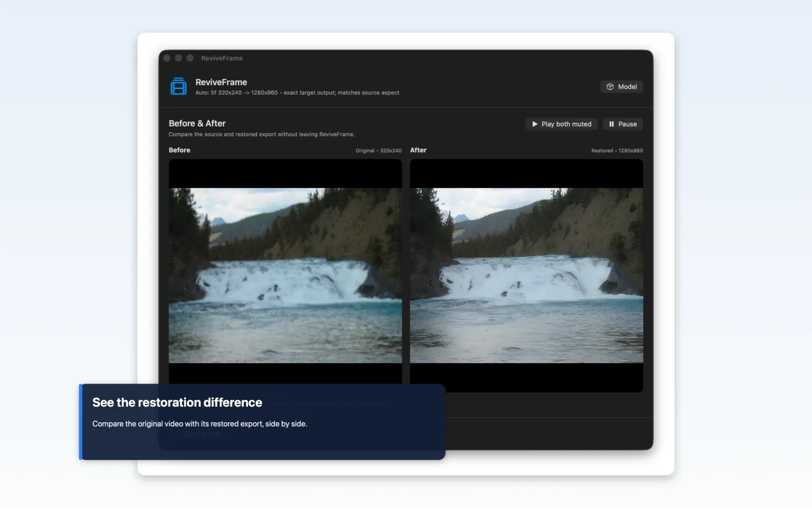Click the ReviveFrame window title text
The image size is (812, 508).
tap(222, 58)
